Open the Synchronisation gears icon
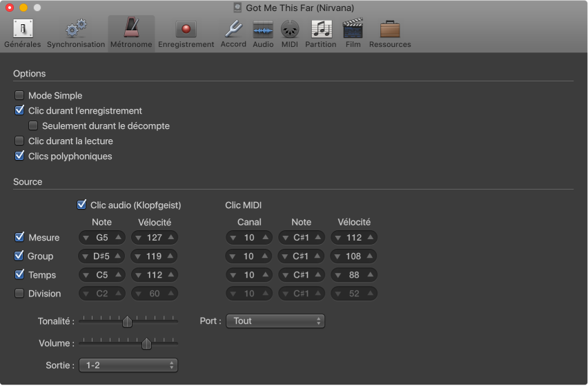Screen dimensions: 588x386 pyautogui.click(x=76, y=30)
